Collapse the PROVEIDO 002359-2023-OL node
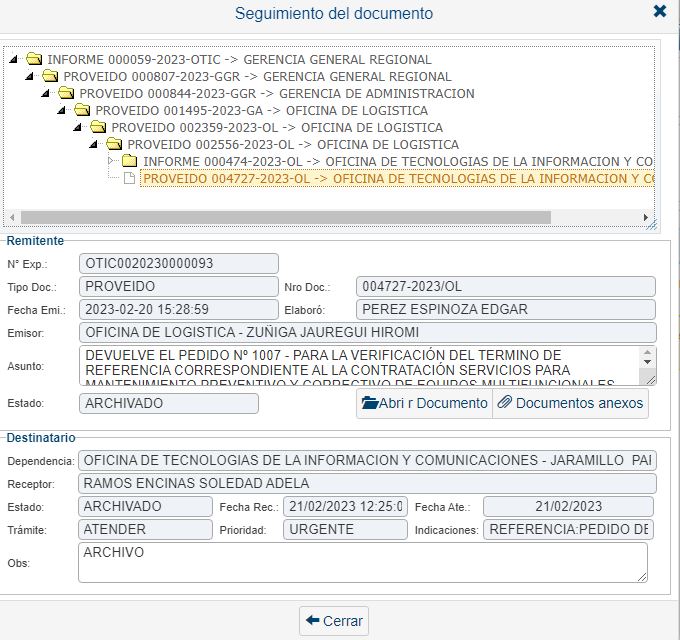Screen dimensions: 680x640 [x=78, y=127]
